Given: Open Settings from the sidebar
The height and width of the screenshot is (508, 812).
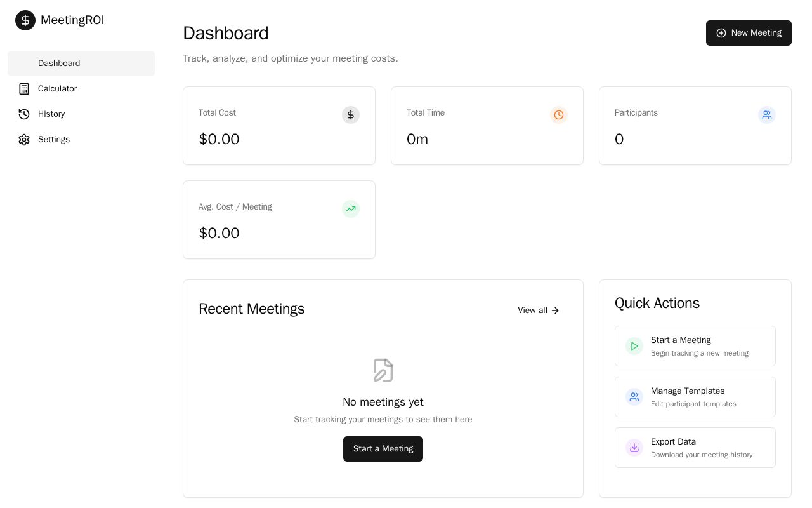Looking at the screenshot, I should [81, 140].
